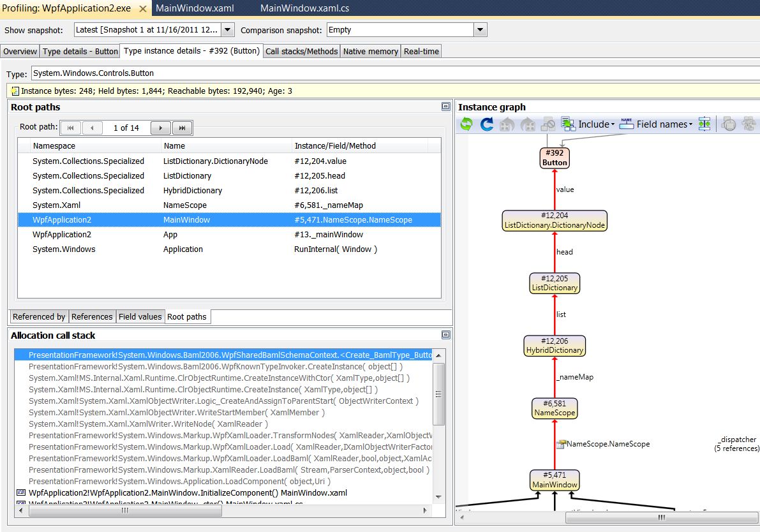Open the MainWindow.xaml.cs document tab
The image size is (760, 532).
tap(305, 8)
